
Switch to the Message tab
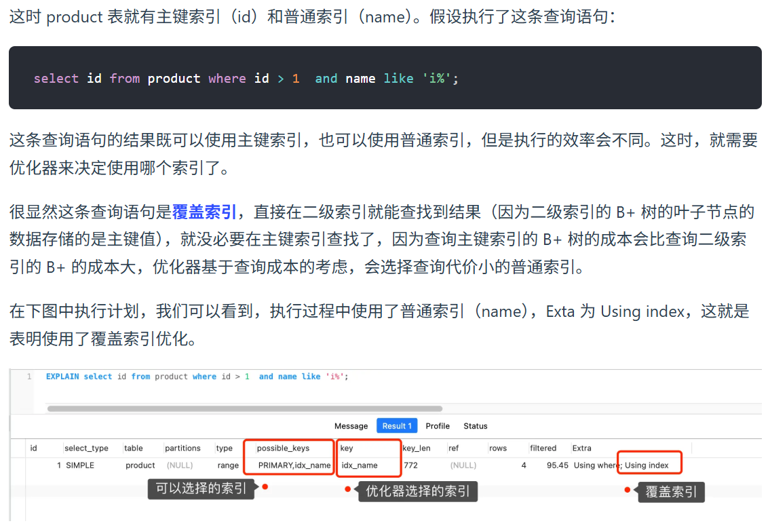pos(351,426)
